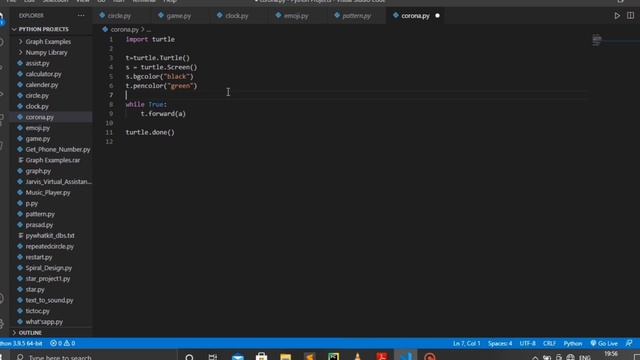Change indentation via Spaces: 4
640x360 pixels.
pyautogui.click(x=500, y=343)
